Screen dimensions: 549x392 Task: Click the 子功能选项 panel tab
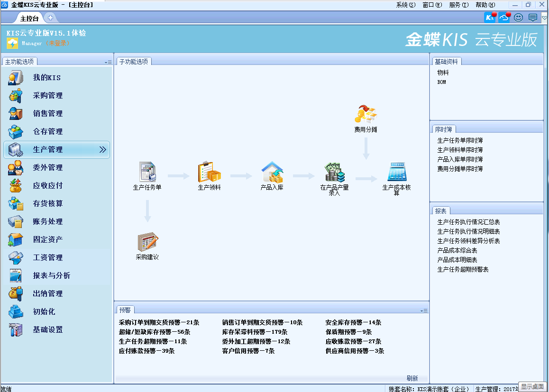pos(134,62)
